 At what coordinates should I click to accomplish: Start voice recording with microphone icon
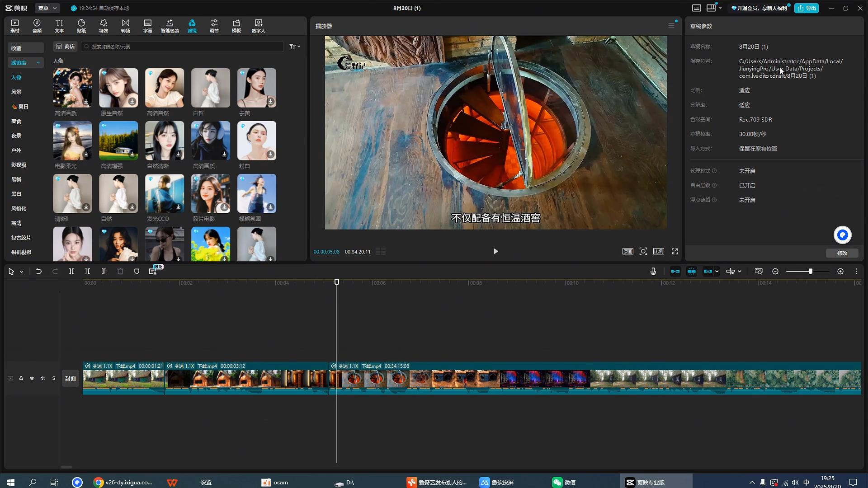click(x=653, y=272)
